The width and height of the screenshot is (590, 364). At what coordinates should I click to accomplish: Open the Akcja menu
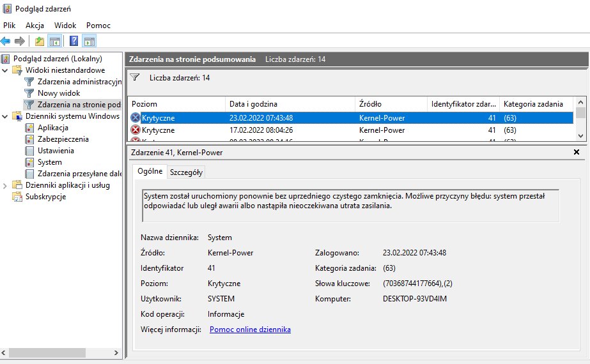coord(35,25)
